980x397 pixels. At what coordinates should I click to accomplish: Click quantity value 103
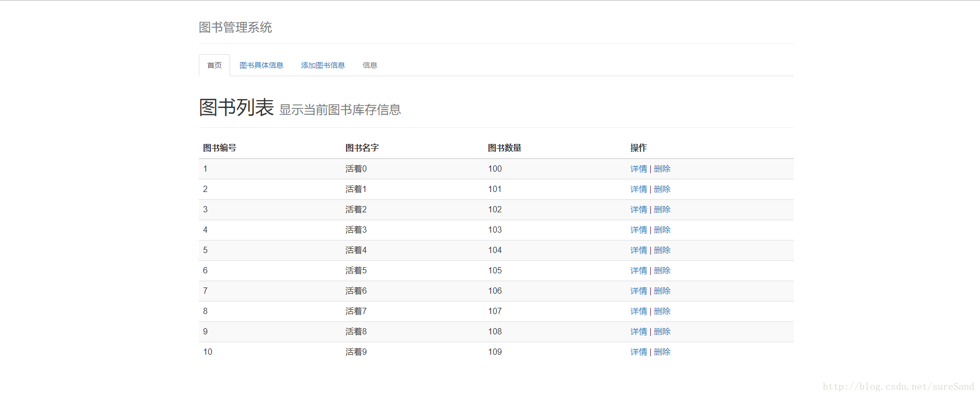pos(495,230)
